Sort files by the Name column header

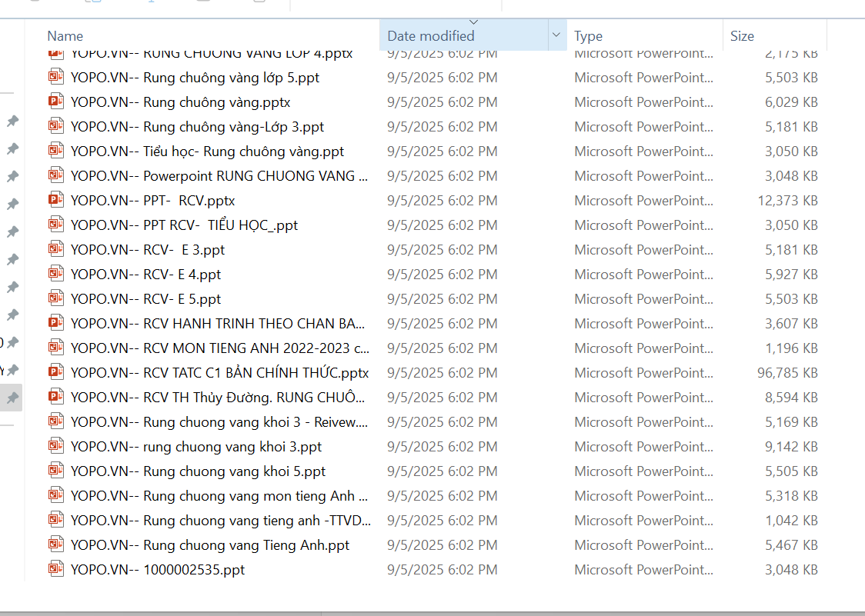(65, 36)
